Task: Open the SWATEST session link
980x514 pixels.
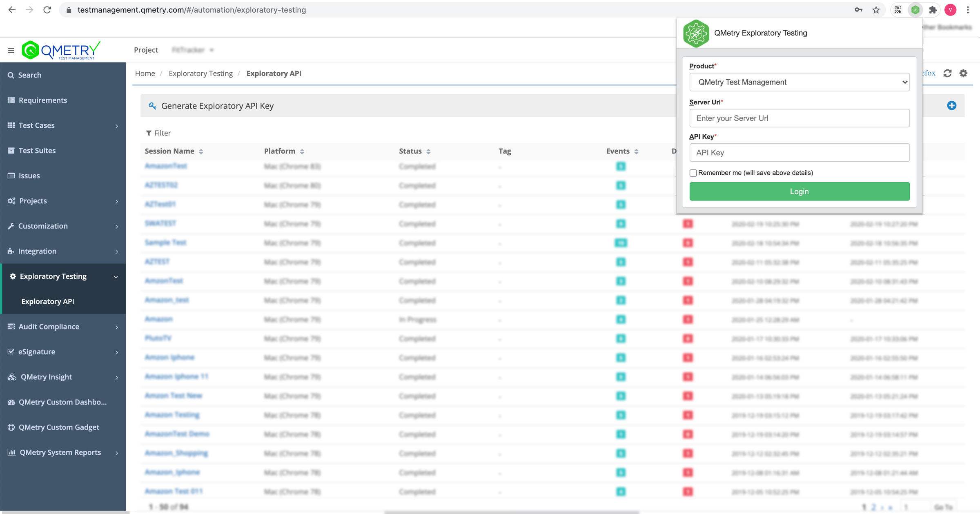Action: pyautogui.click(x=160, y=223)
